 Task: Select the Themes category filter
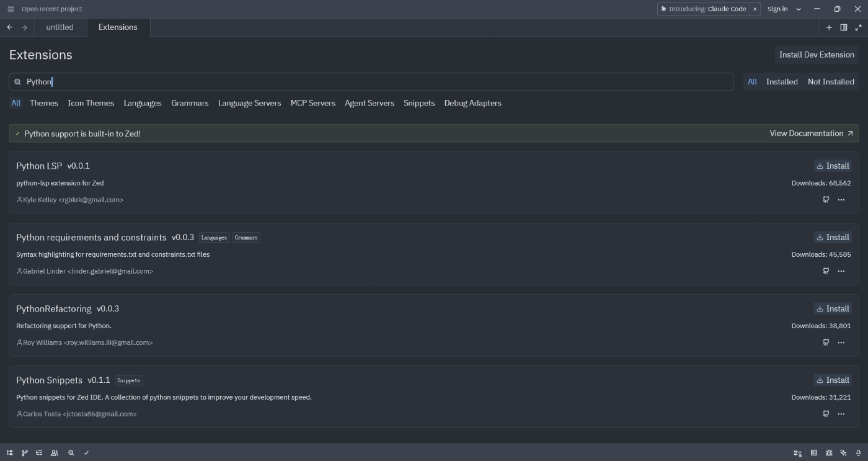click(x=44, y=103)
